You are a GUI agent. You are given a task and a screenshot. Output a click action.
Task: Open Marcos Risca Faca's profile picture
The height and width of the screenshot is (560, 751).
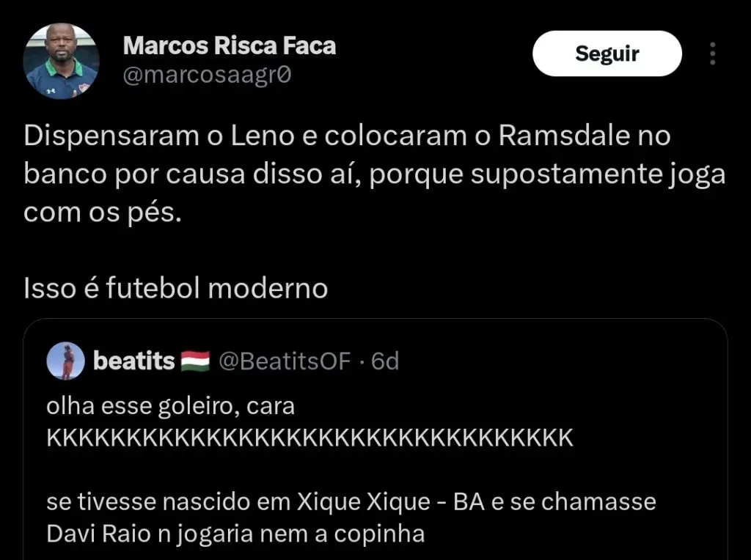click(62, 62)
